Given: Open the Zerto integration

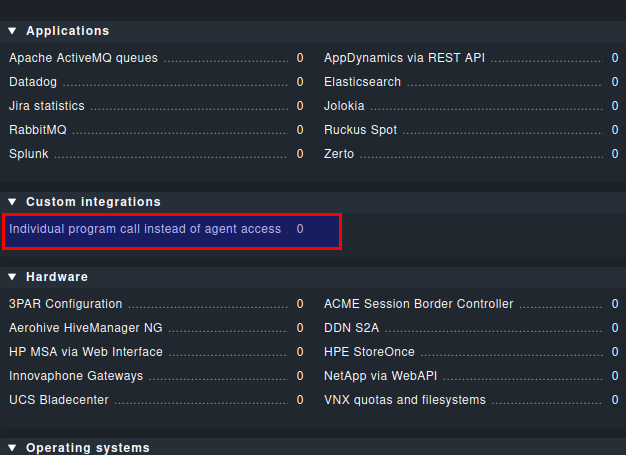Looking at the screenshot, I should point(339,154).
